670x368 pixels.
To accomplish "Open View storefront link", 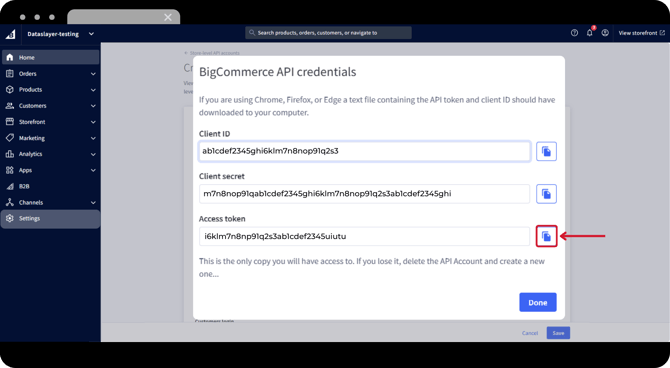I will click(x=641, y=33).
